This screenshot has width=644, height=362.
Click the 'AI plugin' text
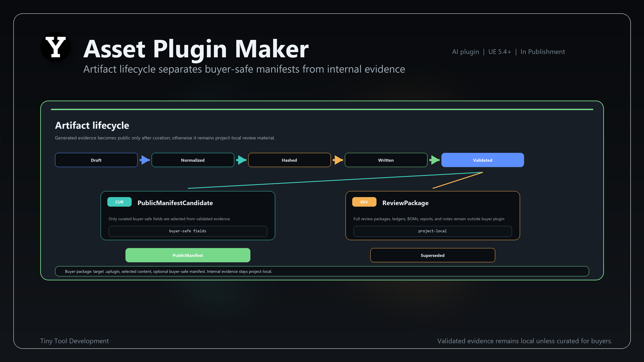click(x=466, y=52)
